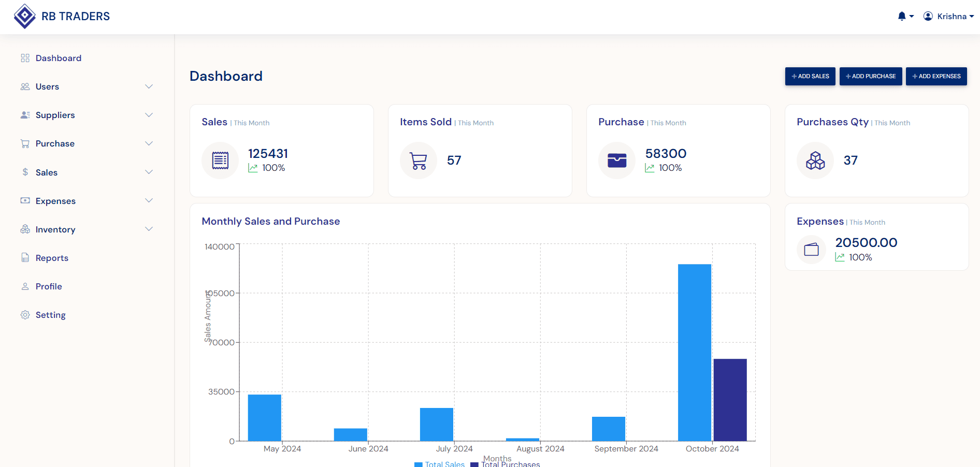Click the September 2024 sales bar
Image resolution: width=980 pixels, height=467 pixels.
pyautogui.click(x=609, y=429)
